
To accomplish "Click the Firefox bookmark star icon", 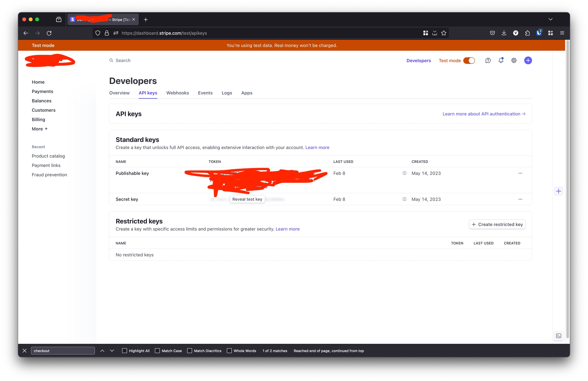I will click(444, 33).
